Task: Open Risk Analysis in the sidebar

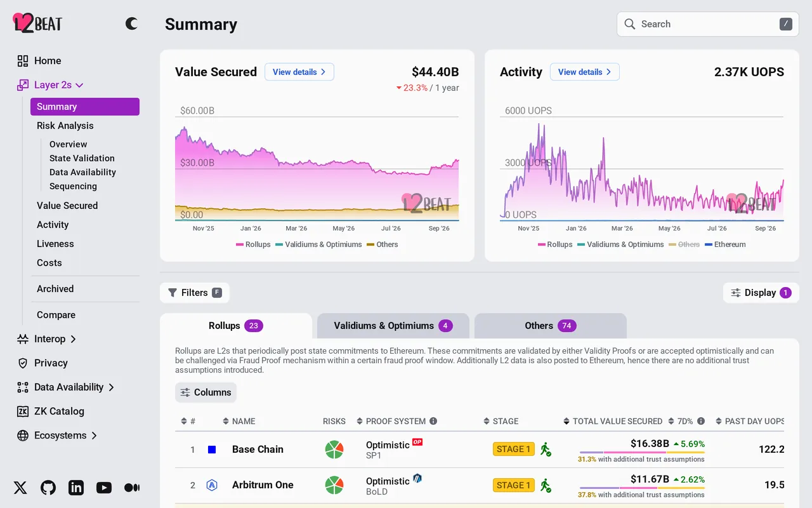Action: 65,126
